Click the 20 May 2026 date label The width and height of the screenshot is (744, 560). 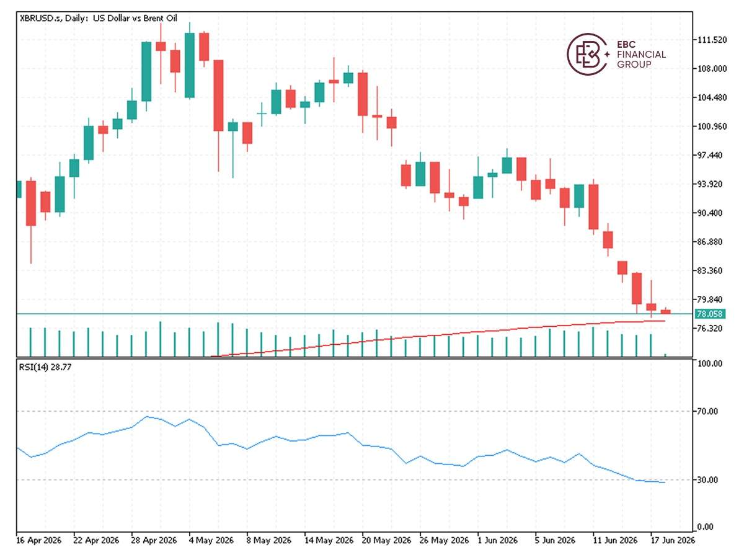pyautogui.click(x=386, y=541)
